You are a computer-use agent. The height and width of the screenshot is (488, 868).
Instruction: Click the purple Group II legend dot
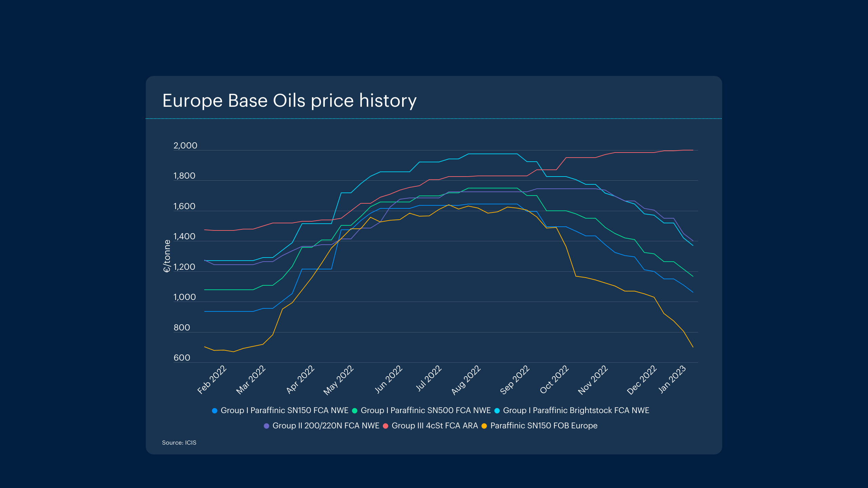click(x=267, y=426)
